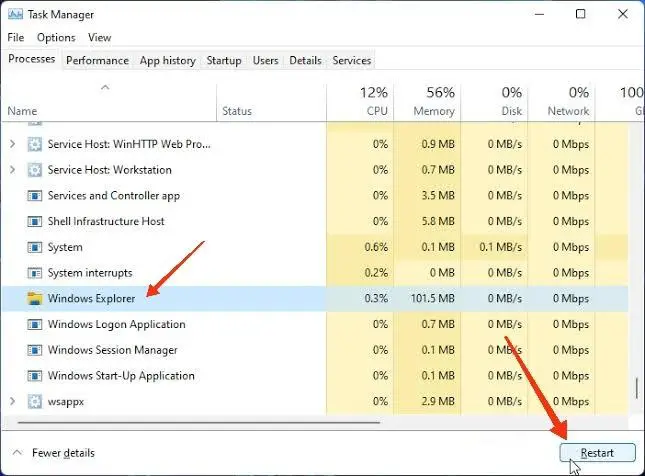This screenshot has height=476, width=645.
Task: Click the Service Host: Workstation gear icon
Action: pyautogui.click(x=35, y=170)
